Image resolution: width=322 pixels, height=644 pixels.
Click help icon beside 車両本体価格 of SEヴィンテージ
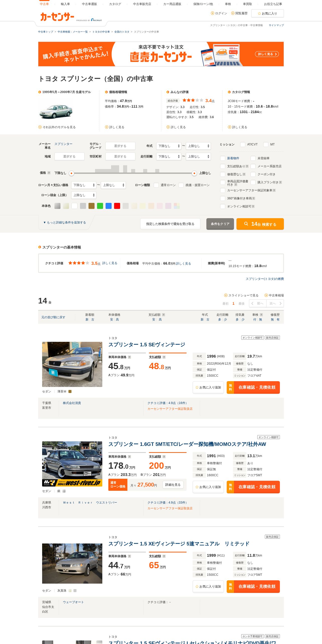129,357
